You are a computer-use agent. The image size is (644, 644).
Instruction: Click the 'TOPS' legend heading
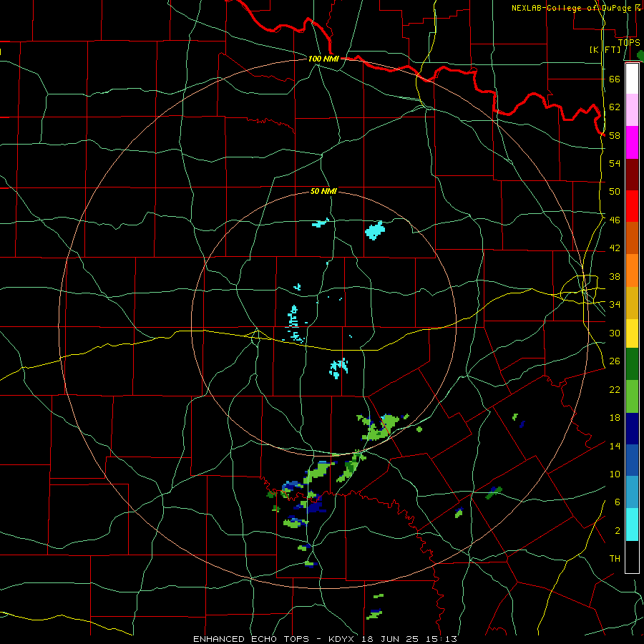tap(629, 42)
